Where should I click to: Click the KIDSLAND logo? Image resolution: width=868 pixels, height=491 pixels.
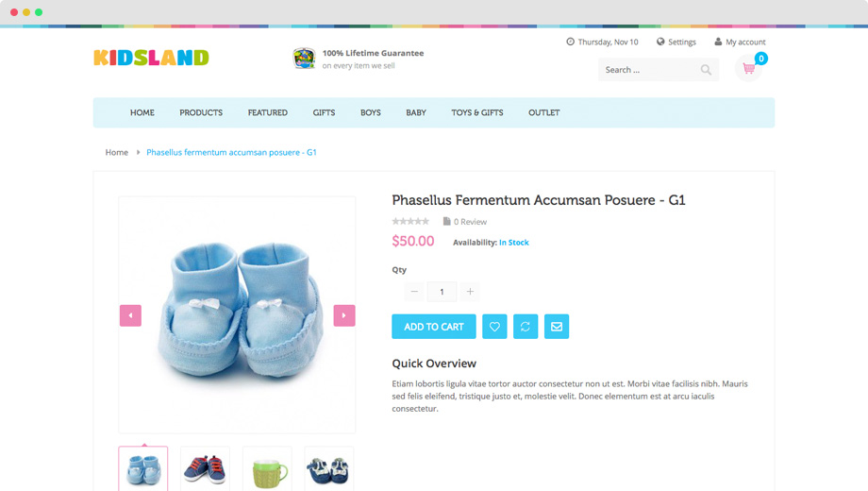click(x=151, y=58)
